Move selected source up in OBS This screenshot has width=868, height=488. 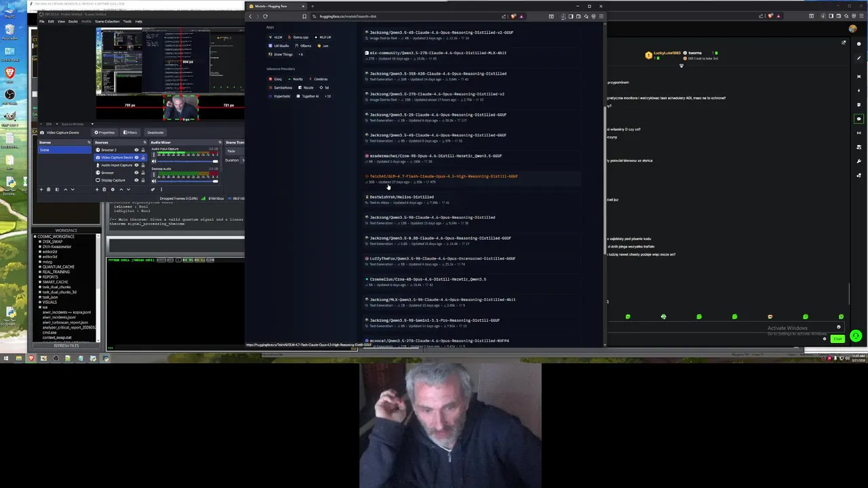121,189
